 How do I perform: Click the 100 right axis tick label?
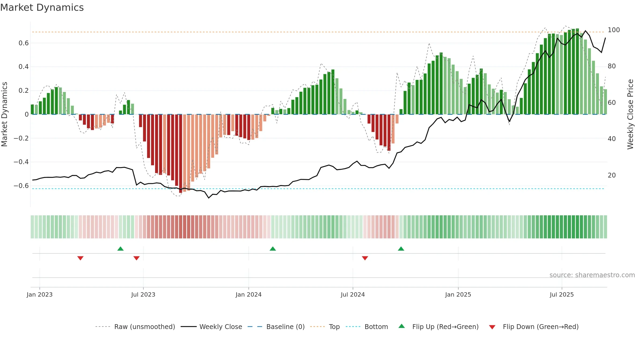614,30
